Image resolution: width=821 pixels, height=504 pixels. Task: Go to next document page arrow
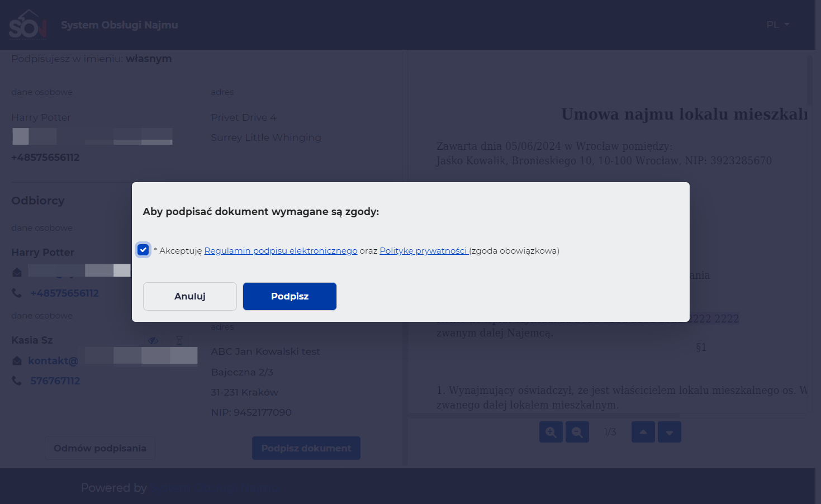(670, 432)
